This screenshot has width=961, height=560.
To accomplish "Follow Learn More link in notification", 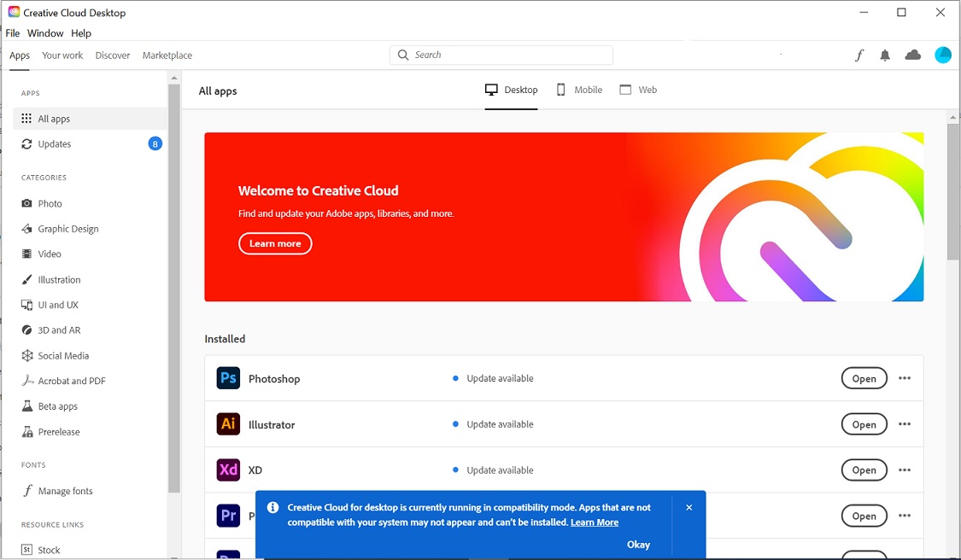I will pos(595,522).
